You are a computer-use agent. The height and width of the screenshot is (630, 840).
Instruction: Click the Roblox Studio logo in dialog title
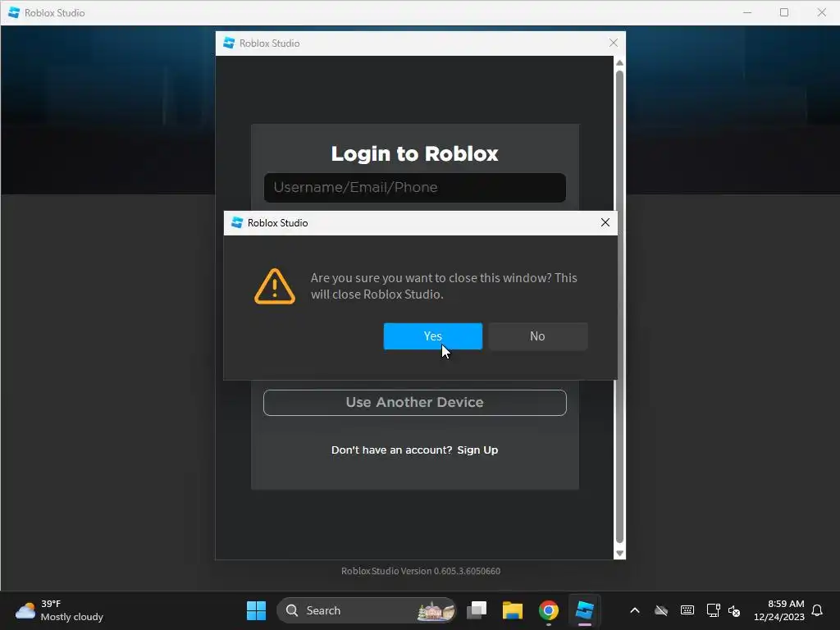coord(237,222)
